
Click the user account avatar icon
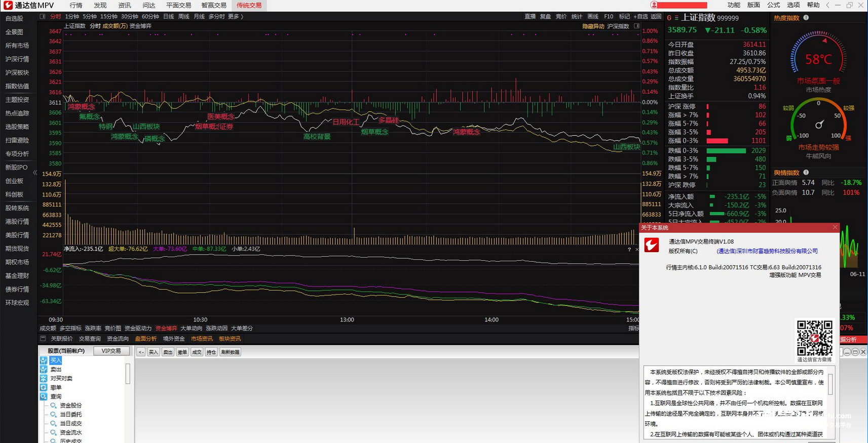654,5
